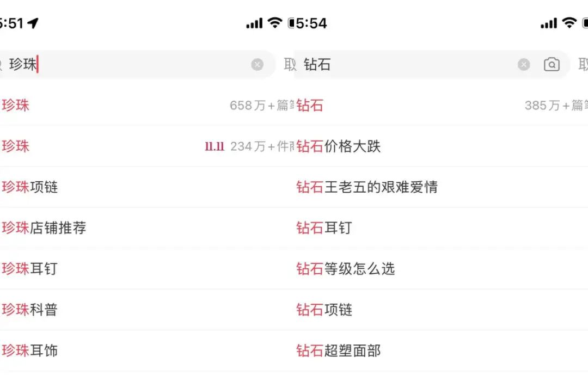Tap the 11.11 promotion badge

point(215,146)
